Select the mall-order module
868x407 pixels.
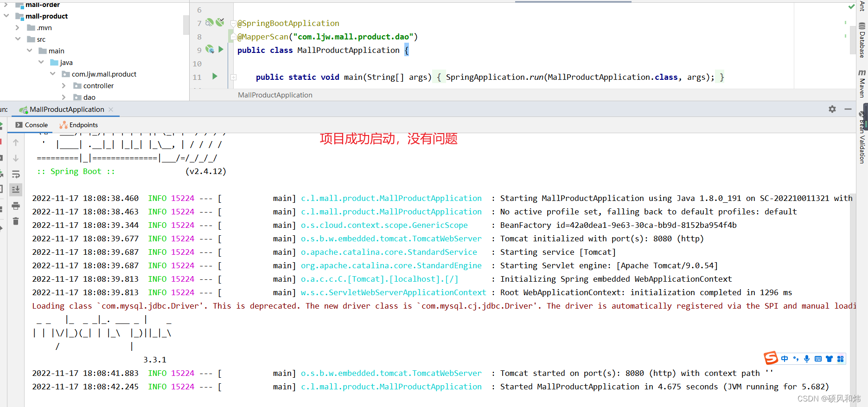[43, 5]
